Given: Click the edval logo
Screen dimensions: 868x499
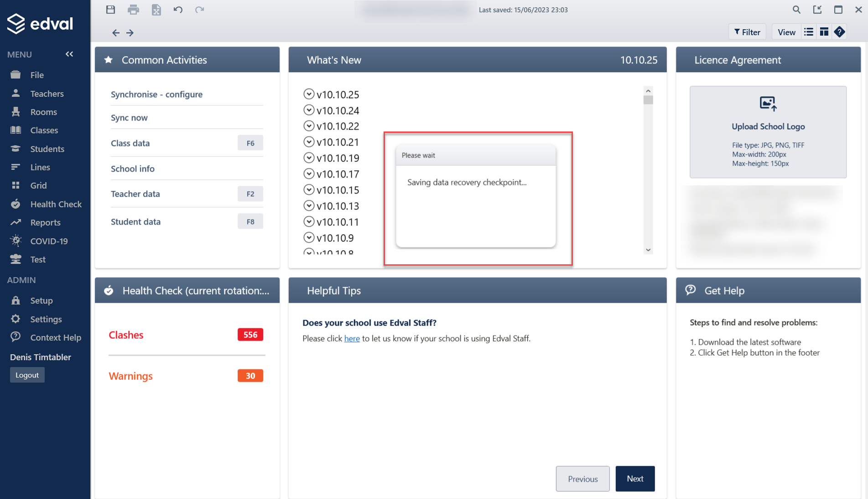Looking at the screenshot, I should point(40,23).
